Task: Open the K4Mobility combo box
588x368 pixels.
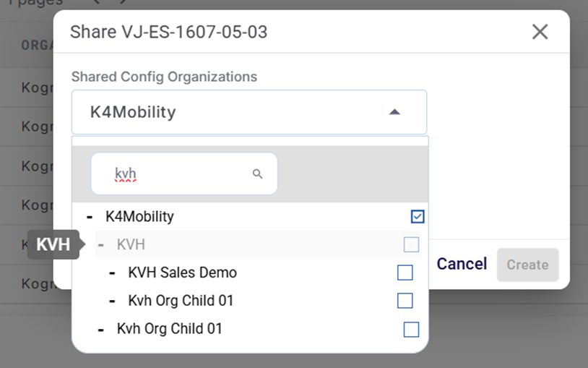Action: 231,112
